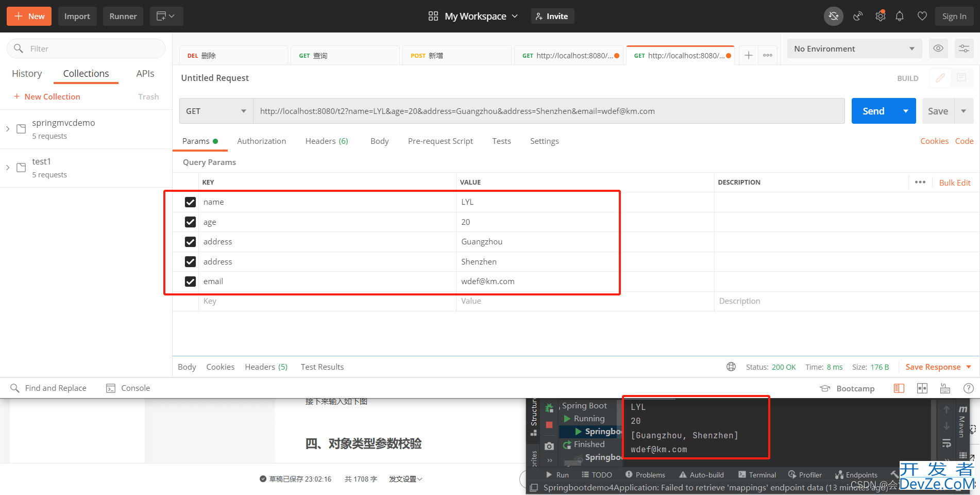The width and height of the screenshot is (980, 495).
Task: Uncheck the email parameter checkbox
Action: [x=190, y=282]
